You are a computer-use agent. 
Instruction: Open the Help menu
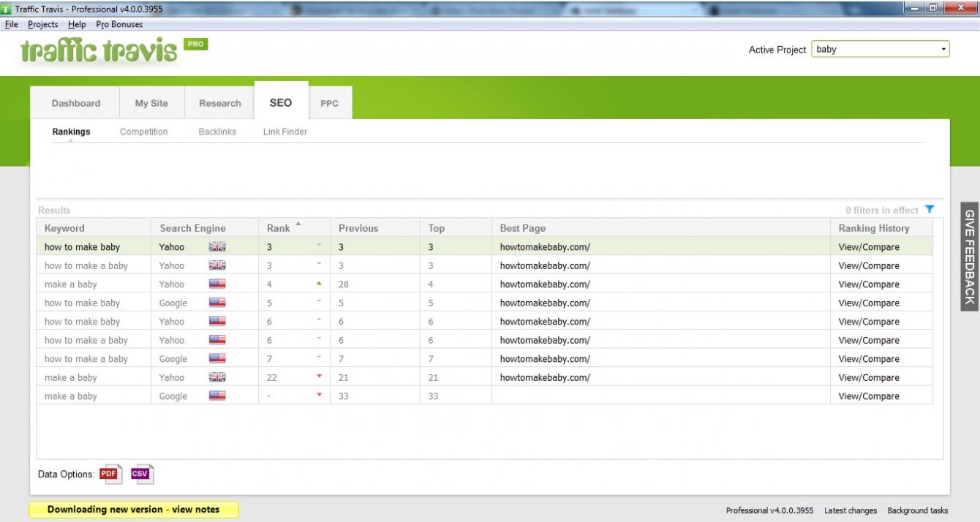77,24
